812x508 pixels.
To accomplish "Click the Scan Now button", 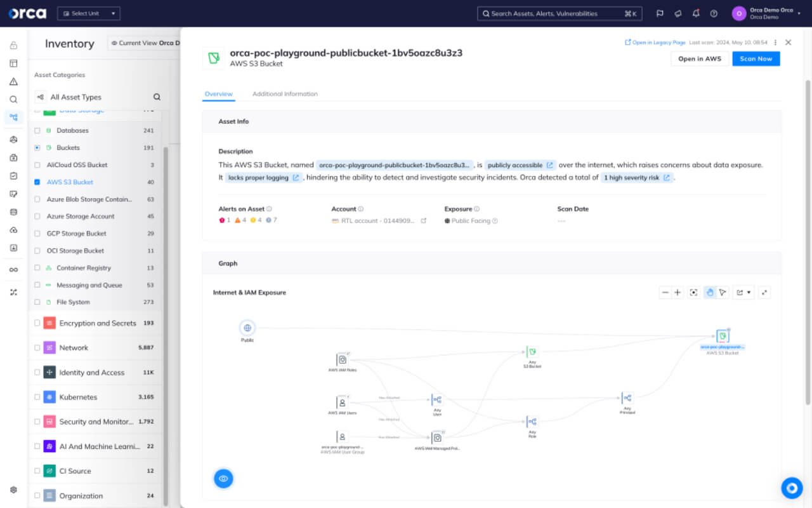I will pos(756,58).
